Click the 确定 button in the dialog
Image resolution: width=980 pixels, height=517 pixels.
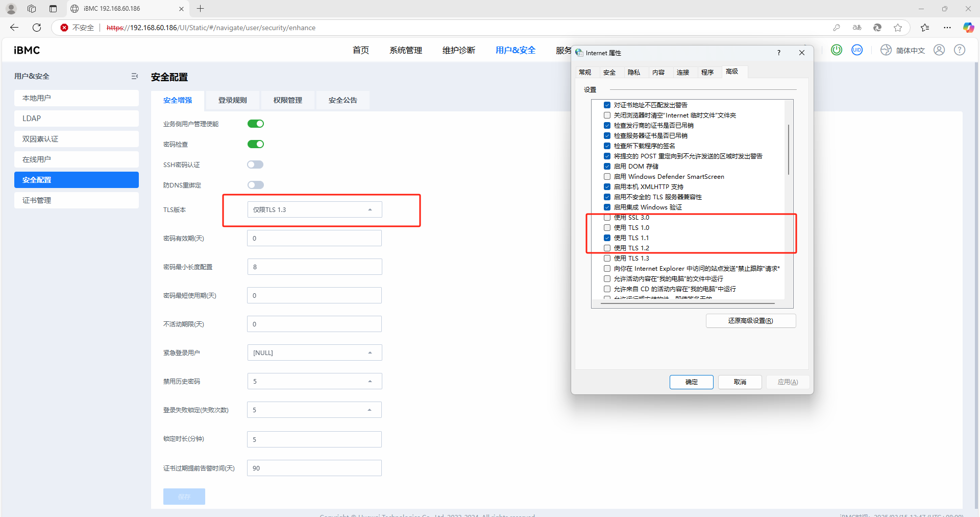[x=691, y=382]
